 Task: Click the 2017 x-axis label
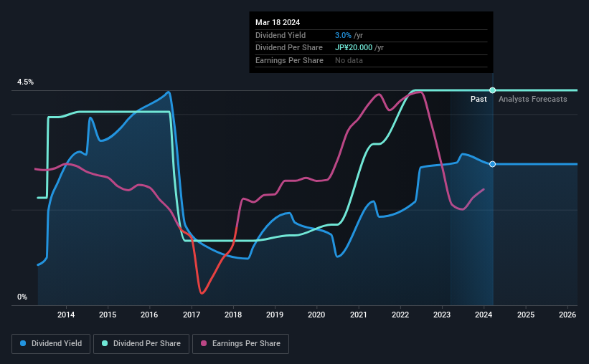click(x=192, y=315)
